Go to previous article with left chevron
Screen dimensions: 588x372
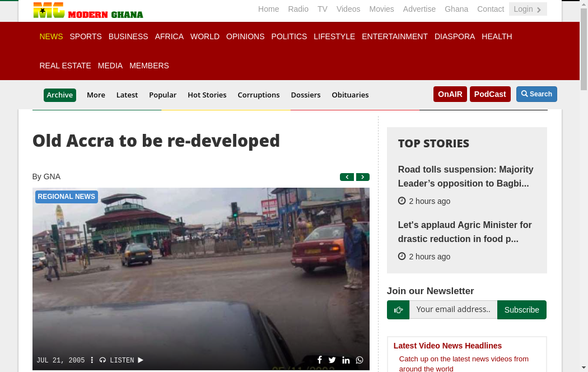(x=347, y=177)
